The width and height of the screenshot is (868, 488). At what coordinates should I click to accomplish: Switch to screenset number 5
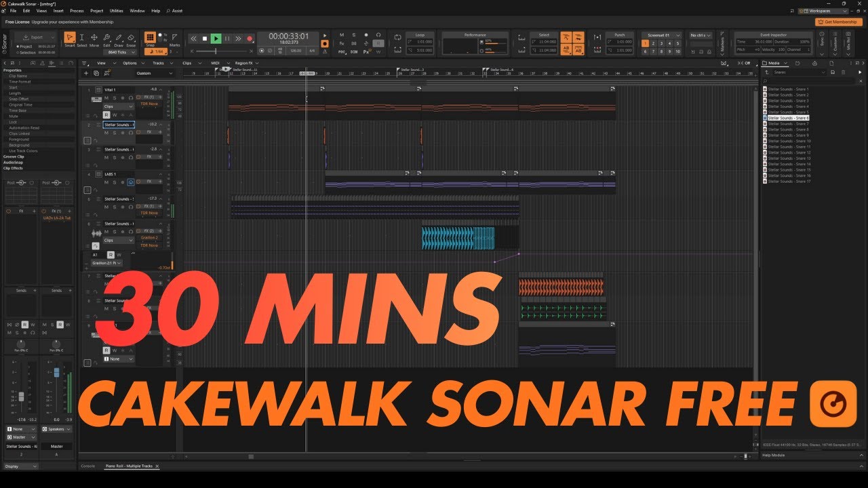[677, 43]
